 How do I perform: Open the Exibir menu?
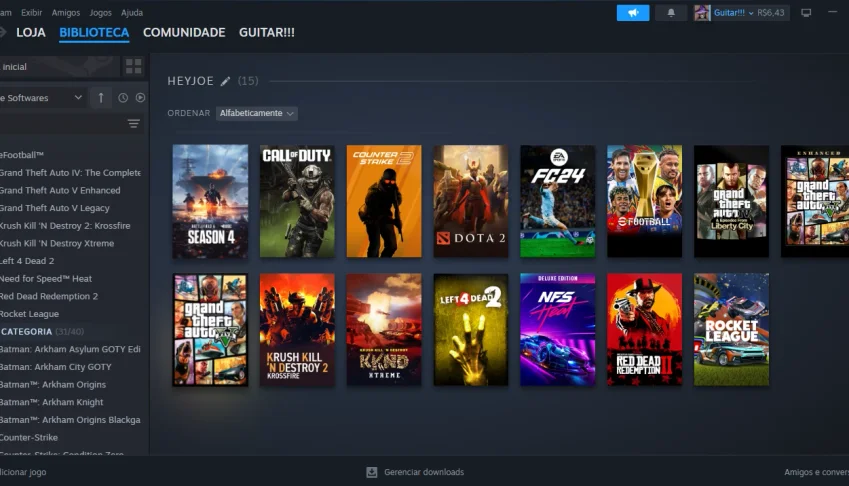pos(31,12)
